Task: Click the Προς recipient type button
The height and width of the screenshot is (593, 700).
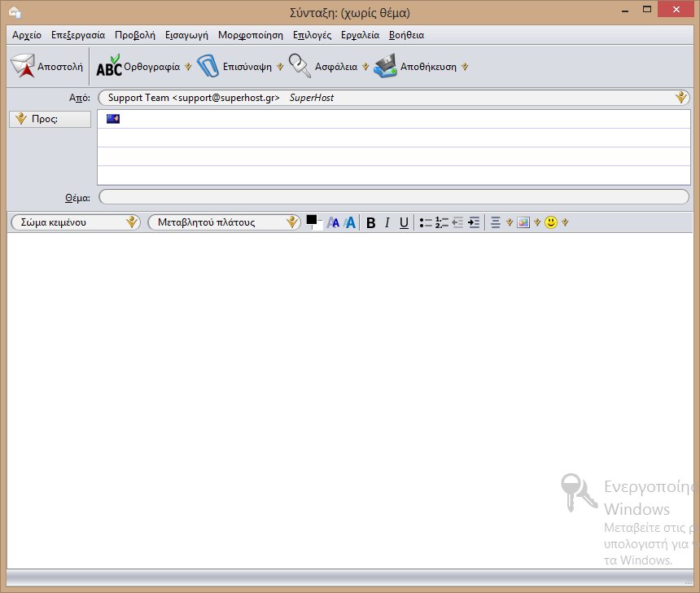Action: click(50, 119)
